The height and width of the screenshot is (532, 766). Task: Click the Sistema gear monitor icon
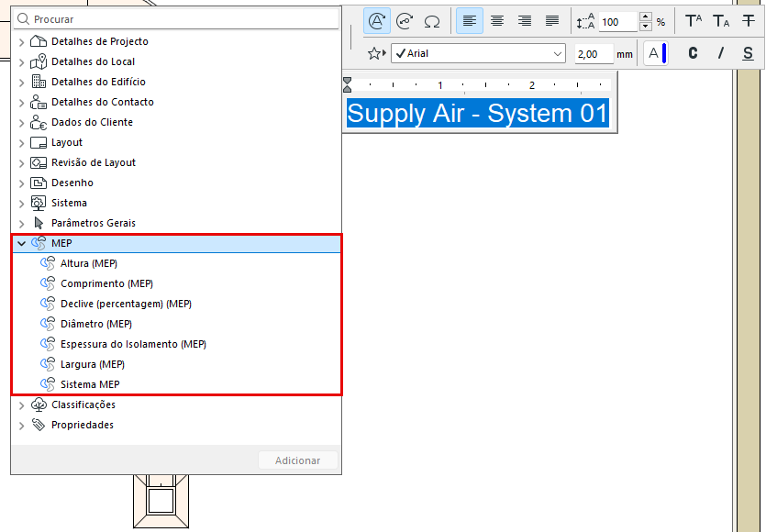pyautogui.click(x=39, y=203)
